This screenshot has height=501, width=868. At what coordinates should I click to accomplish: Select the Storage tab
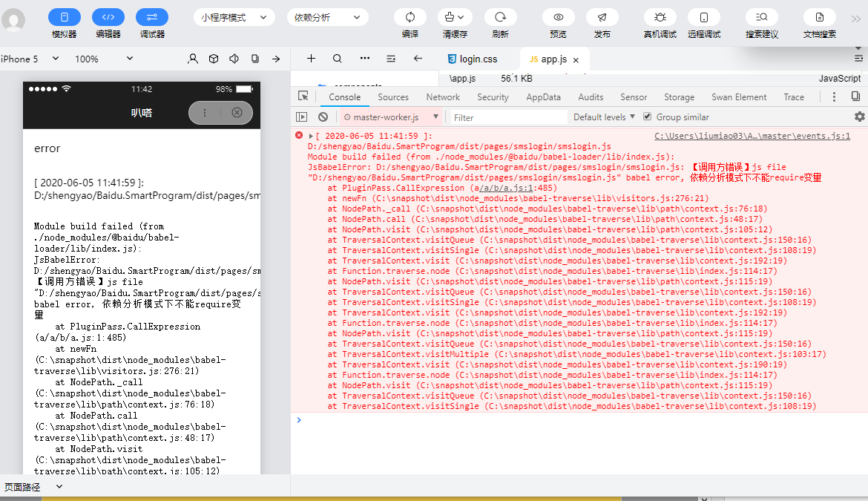point(680,97)
